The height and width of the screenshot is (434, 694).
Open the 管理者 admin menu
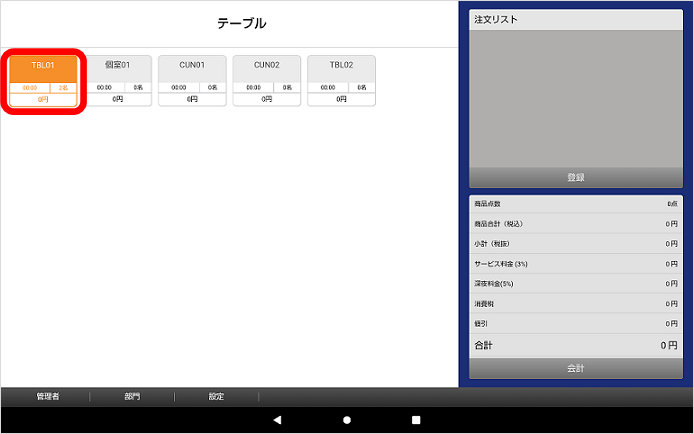47,397
